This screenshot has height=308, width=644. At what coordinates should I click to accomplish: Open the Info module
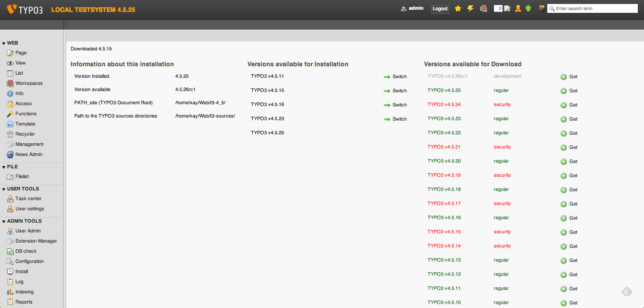(15, 94)
